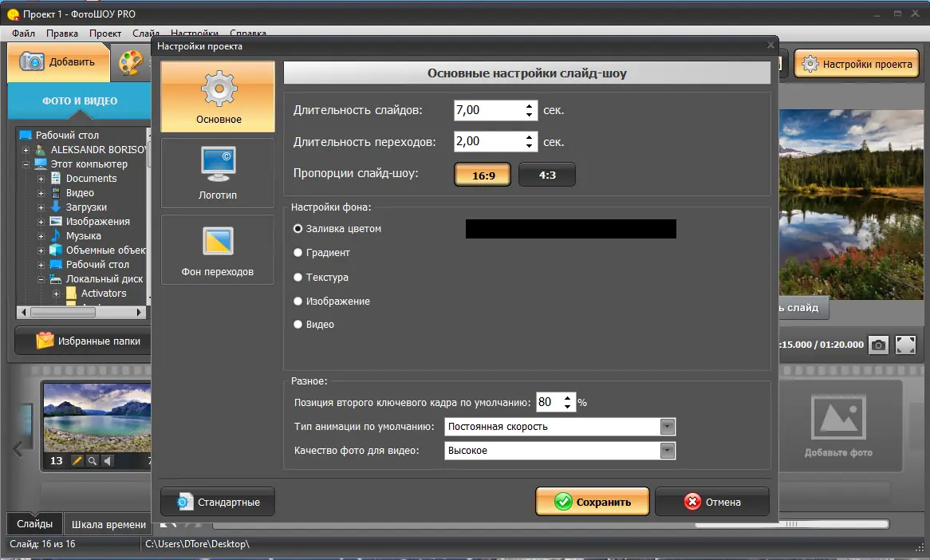This screenshot has width=930, height=560.
Task: Expand the ALEKSANDR BORISOV tree node
Action: click(26, 150)
